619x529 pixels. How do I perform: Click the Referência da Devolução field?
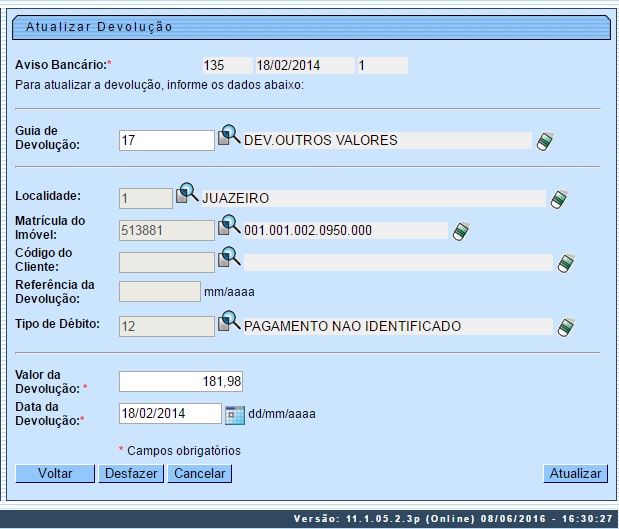(159, 292)
